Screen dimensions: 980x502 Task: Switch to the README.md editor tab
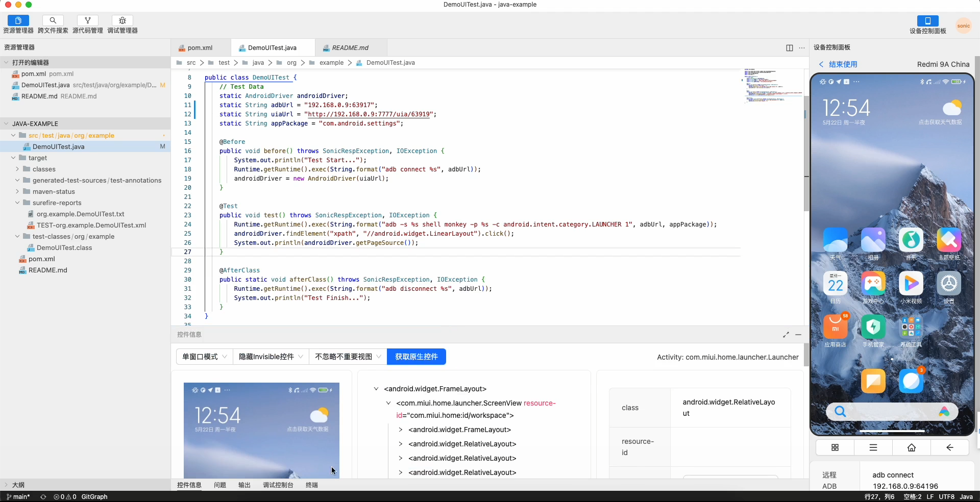click(x=350, y=48)
